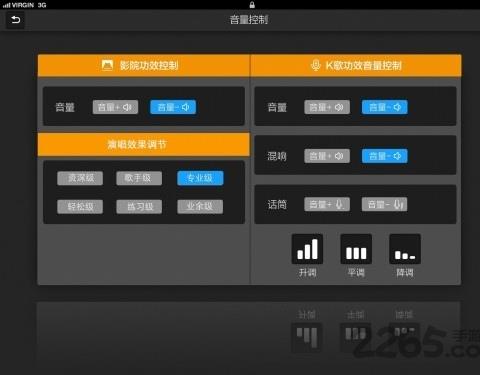Select the 平调 flat-pitch icon
Image resolution: width=480 pixels, height=375 pixels.
tap(356, 249)
